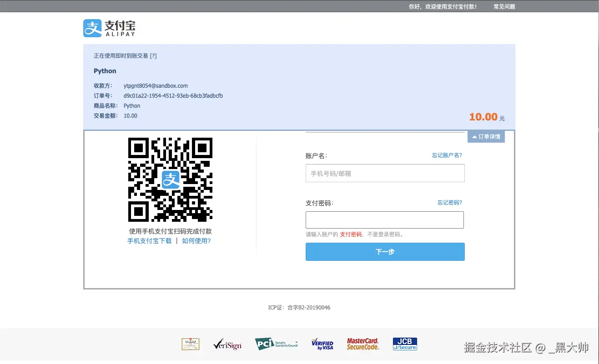
Task: Click the ICP证 合字B2-20190046 text
Action: 299,308
